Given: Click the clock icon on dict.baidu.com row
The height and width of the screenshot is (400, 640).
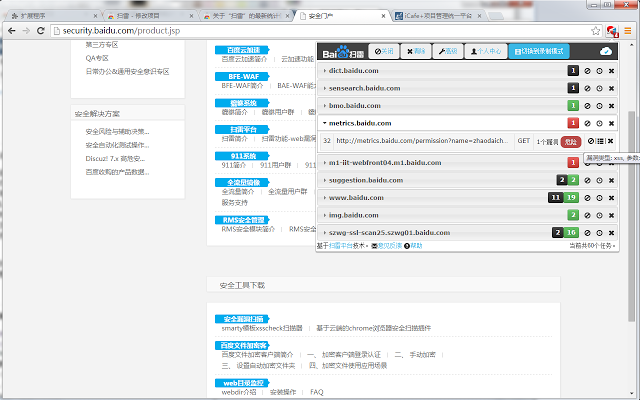Looking at the screenshot, I should [599, 71].
